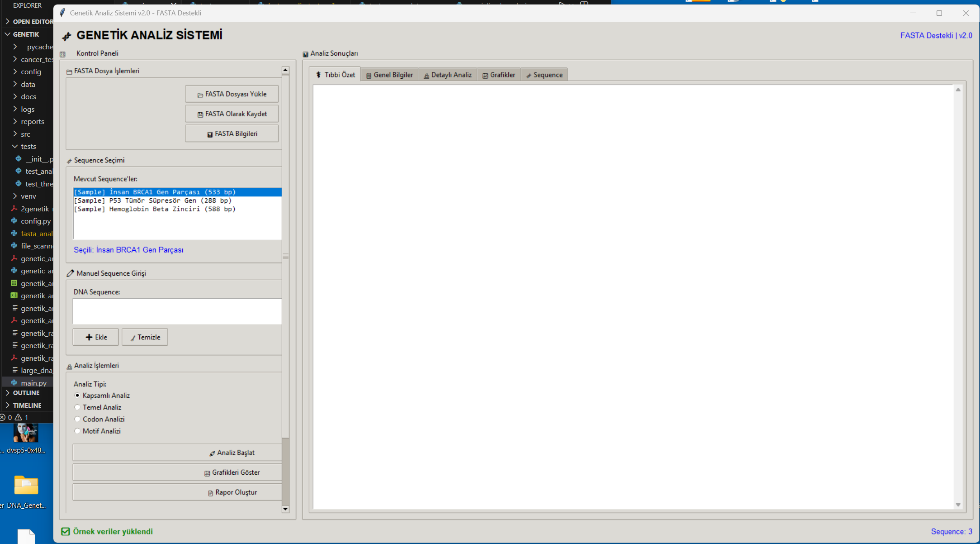Click the DNA icon beside the GENETİK ANALİZ SİSTEMİ title
This screenshot has width=980, height=544.
pos(66,36)
